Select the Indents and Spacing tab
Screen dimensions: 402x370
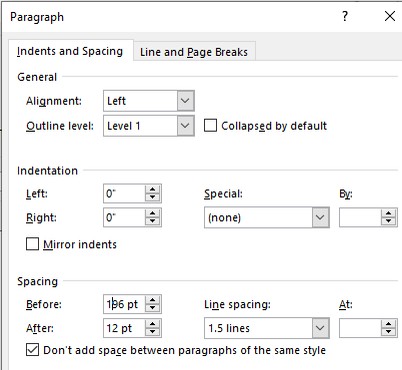coord(70,51)
